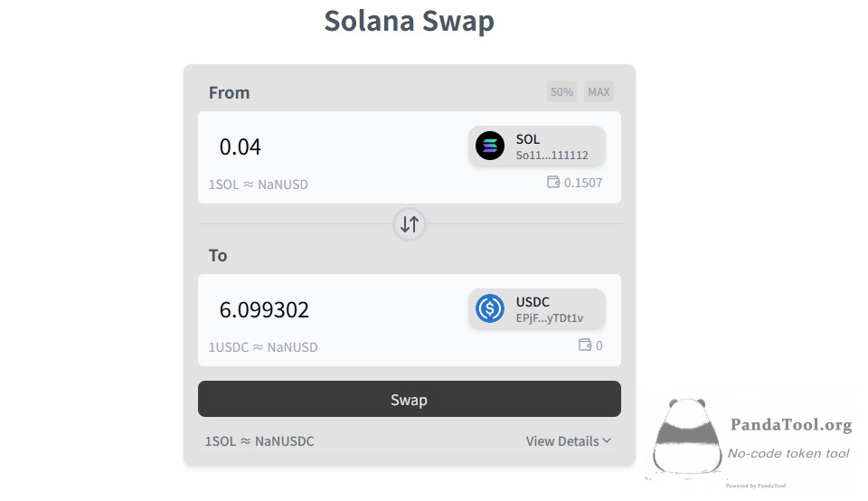Click the So11...111112 token address
Viewport: 868px width, 501px height.
[x=552, y=155]
